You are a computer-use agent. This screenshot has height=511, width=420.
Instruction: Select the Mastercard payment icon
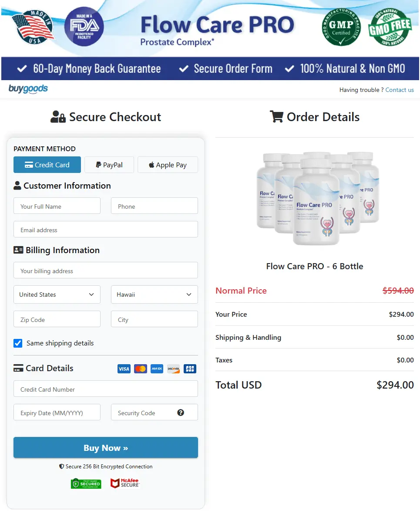pos(140,369)
